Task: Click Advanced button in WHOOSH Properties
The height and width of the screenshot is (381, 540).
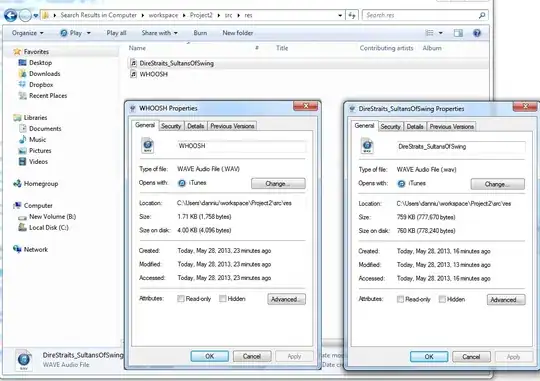Action: coord(286,299)
